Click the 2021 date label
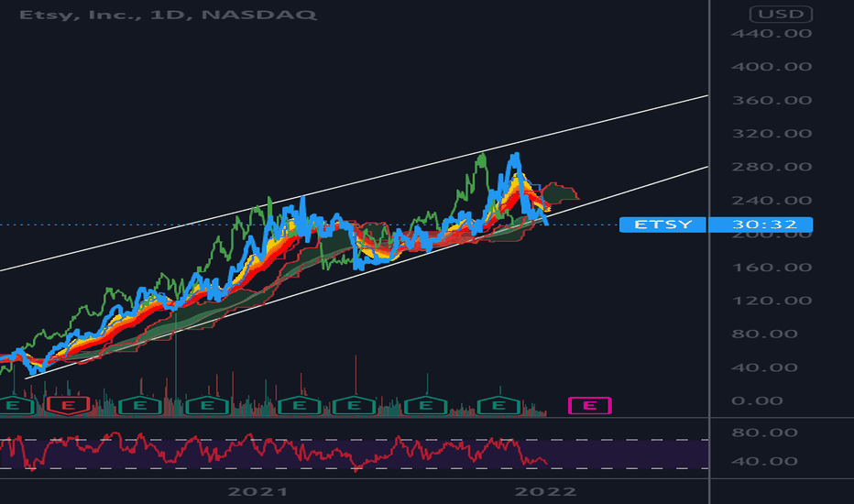 257,491
